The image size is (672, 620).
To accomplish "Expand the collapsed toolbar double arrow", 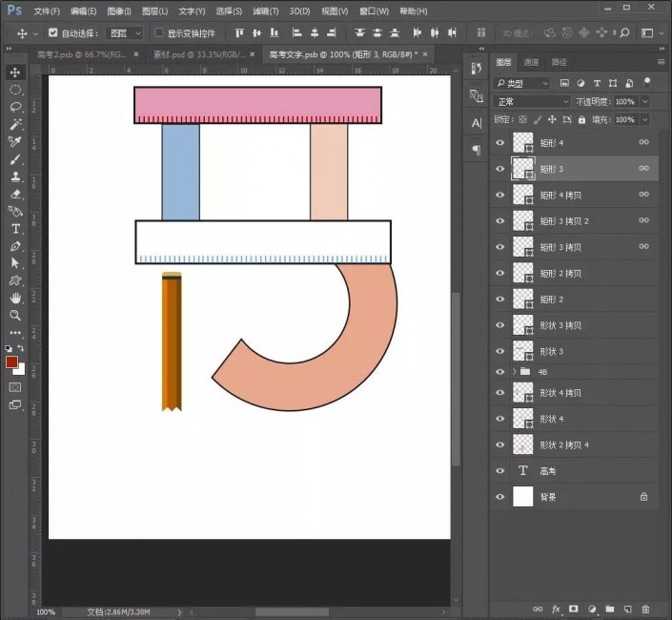I will [x=9, y=50].
